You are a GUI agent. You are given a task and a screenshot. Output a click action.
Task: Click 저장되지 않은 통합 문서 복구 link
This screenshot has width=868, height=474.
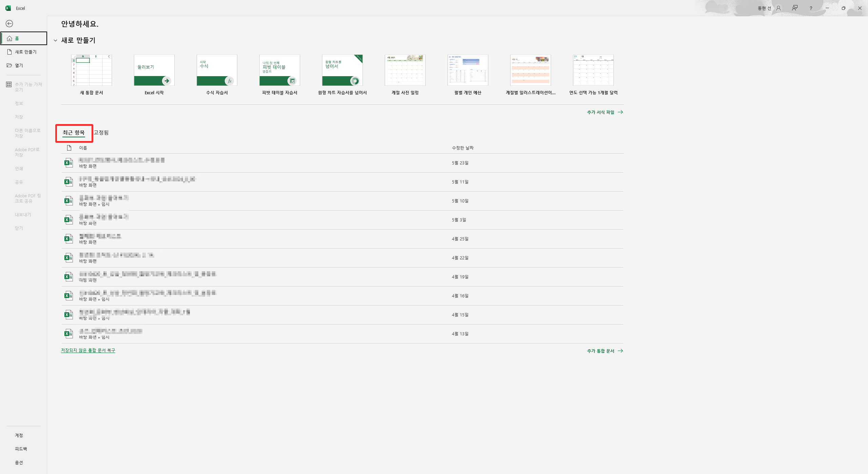click(x=88, y=350)
